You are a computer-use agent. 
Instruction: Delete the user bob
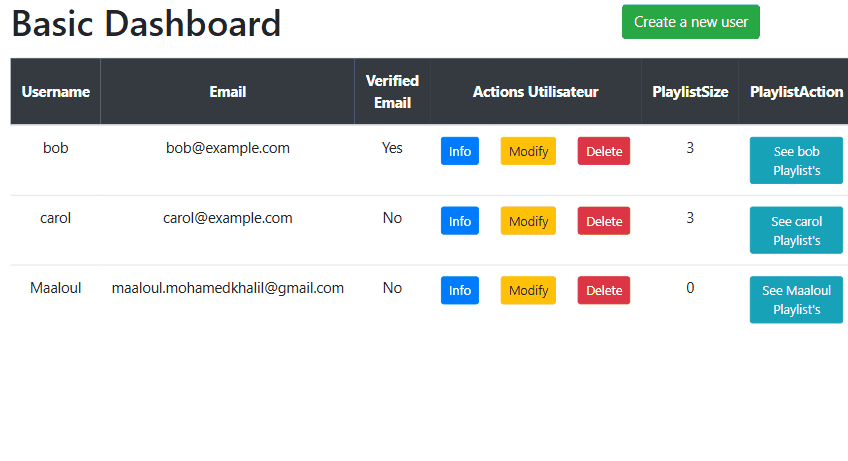[604, 151]
